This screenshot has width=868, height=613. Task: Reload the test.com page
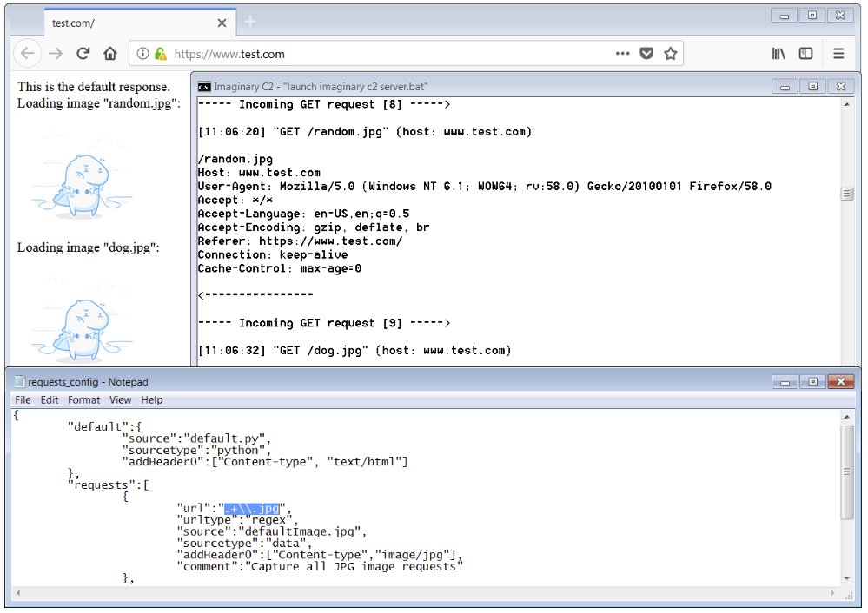pyautogui.click(x=83, y=54)
